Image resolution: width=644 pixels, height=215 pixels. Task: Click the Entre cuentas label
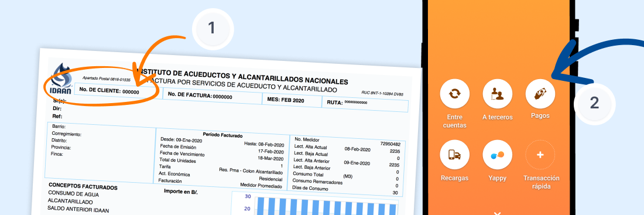[455, 121]
